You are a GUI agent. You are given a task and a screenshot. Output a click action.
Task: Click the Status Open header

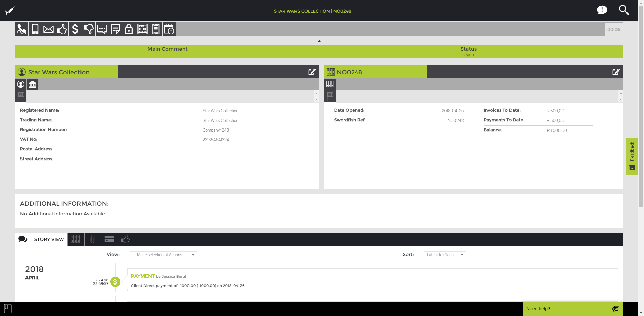tap(468, 51)
